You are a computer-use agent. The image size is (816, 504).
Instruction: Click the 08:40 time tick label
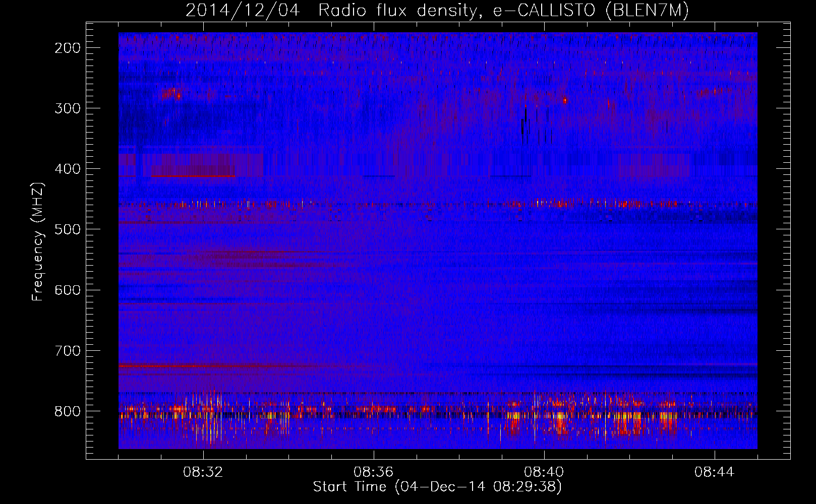click(544, 472)
